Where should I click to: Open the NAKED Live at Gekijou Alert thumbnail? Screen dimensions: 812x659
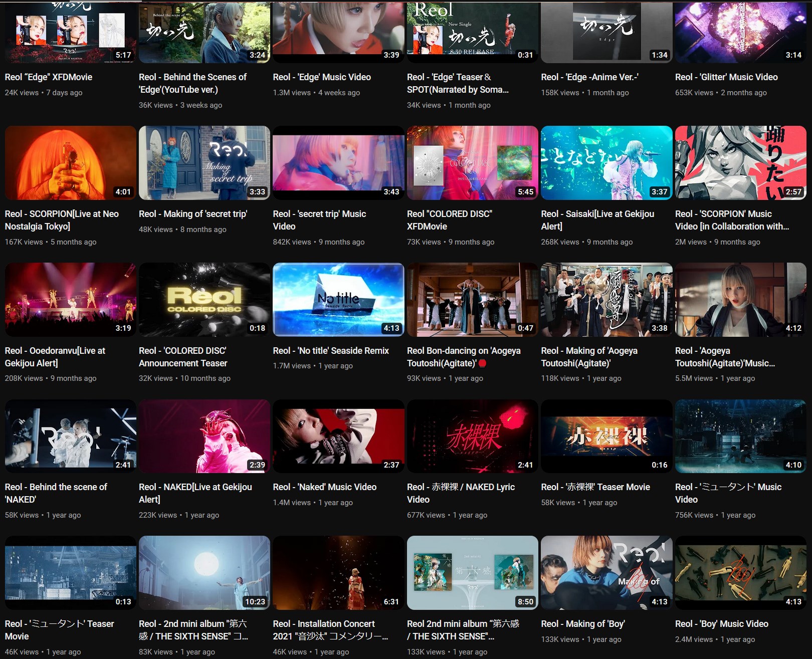pyautogui.click(x=205, y=436)
